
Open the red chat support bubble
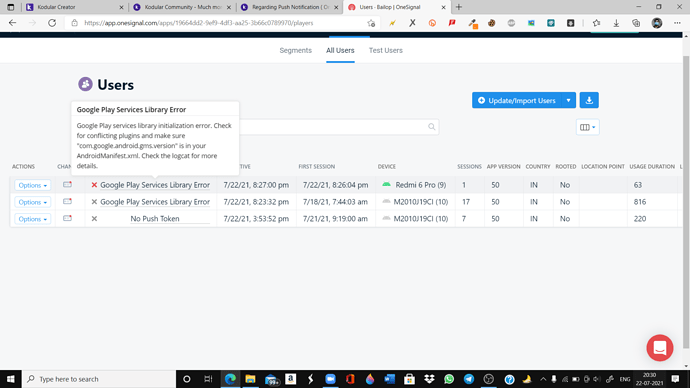[660, 348]
